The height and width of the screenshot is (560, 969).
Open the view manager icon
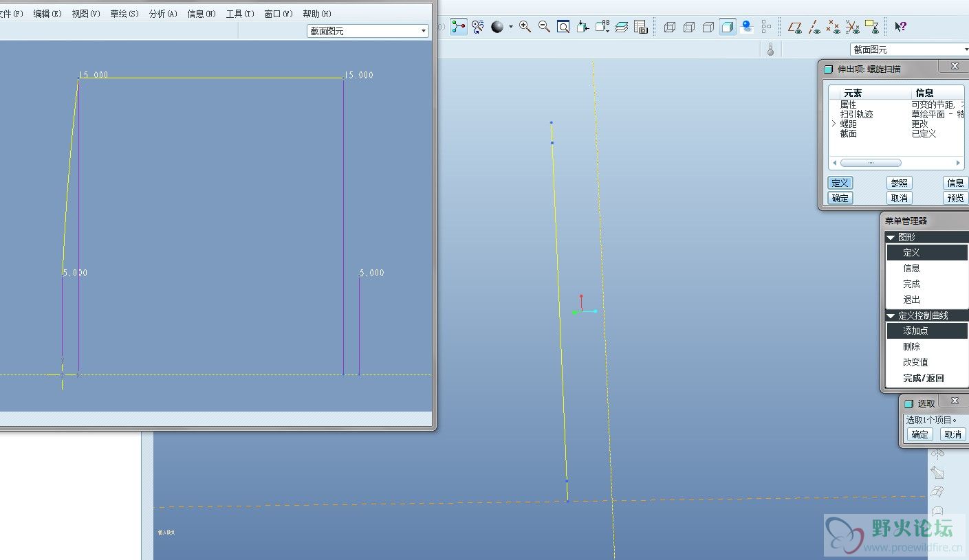[641, 27]
